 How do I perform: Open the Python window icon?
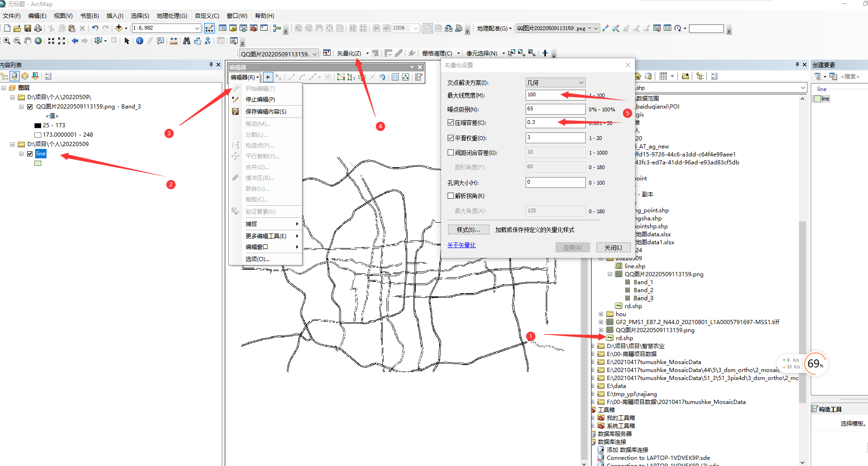[x=264, y=28]
